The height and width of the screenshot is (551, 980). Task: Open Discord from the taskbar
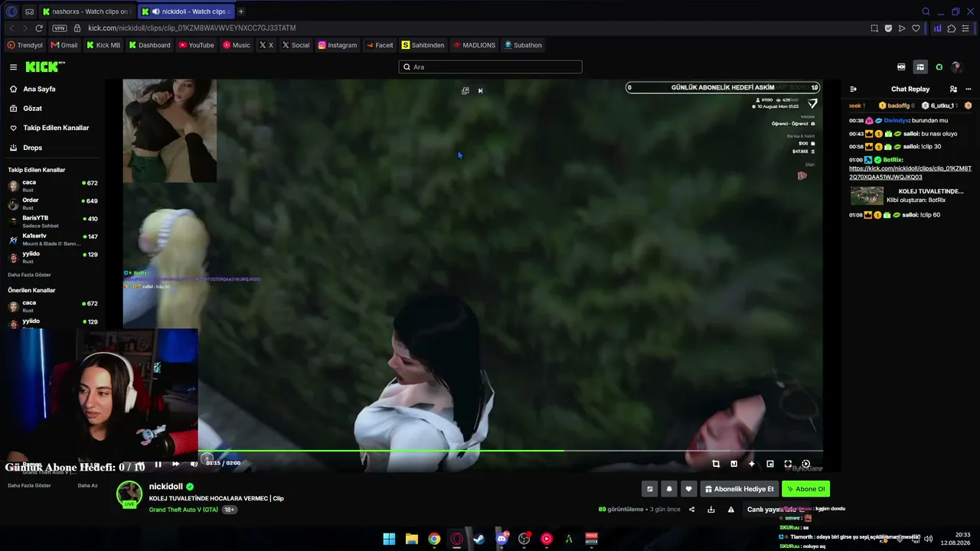coord(502,539)
